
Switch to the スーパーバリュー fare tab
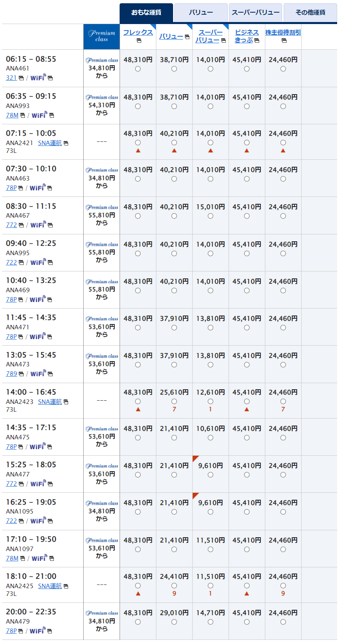(x=256, y=13)
